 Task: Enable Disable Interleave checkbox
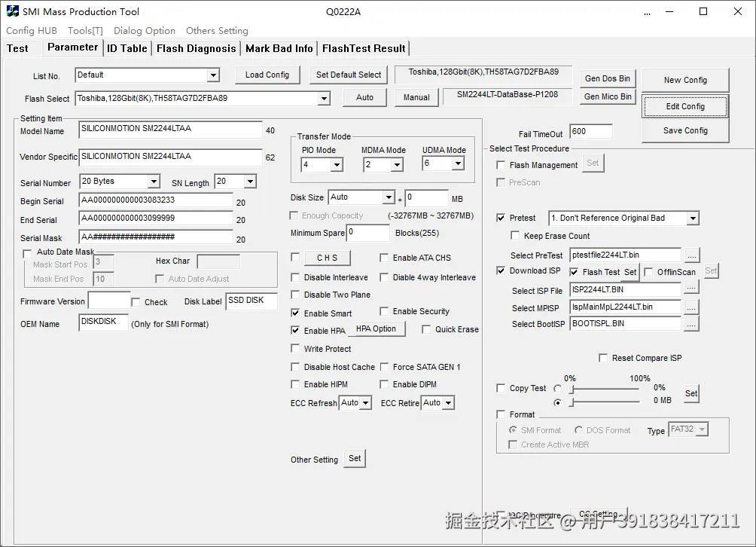tap(295, 277)
